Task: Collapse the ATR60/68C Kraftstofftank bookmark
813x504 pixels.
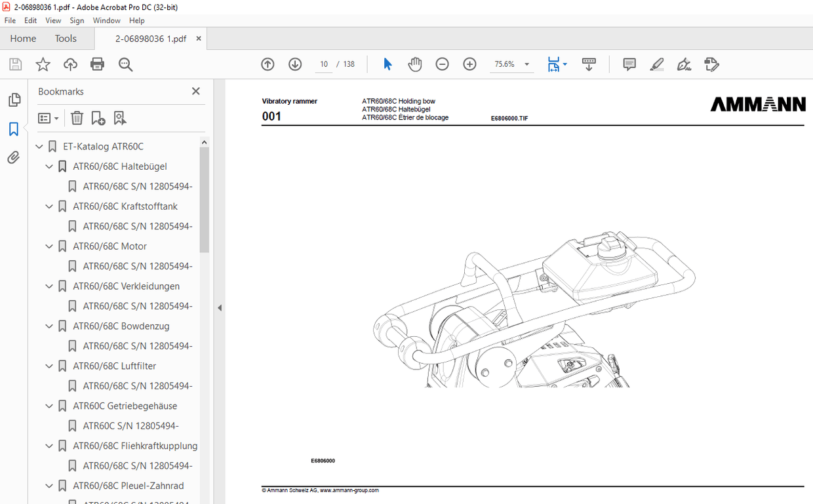Action: (x=49, y=206)
